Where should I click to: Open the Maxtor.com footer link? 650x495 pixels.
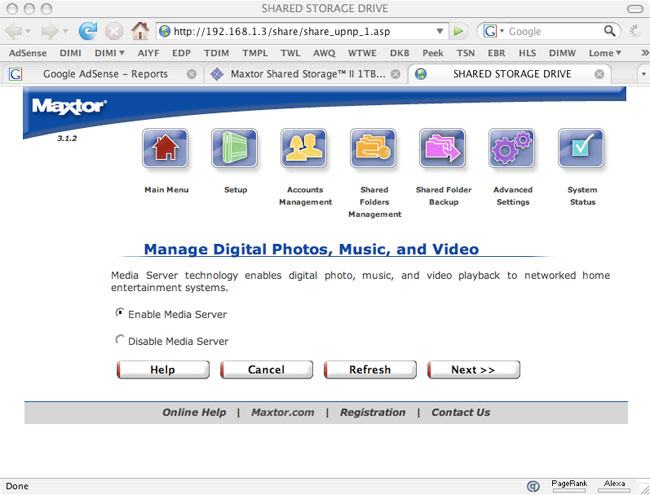[x=283, y=412]
